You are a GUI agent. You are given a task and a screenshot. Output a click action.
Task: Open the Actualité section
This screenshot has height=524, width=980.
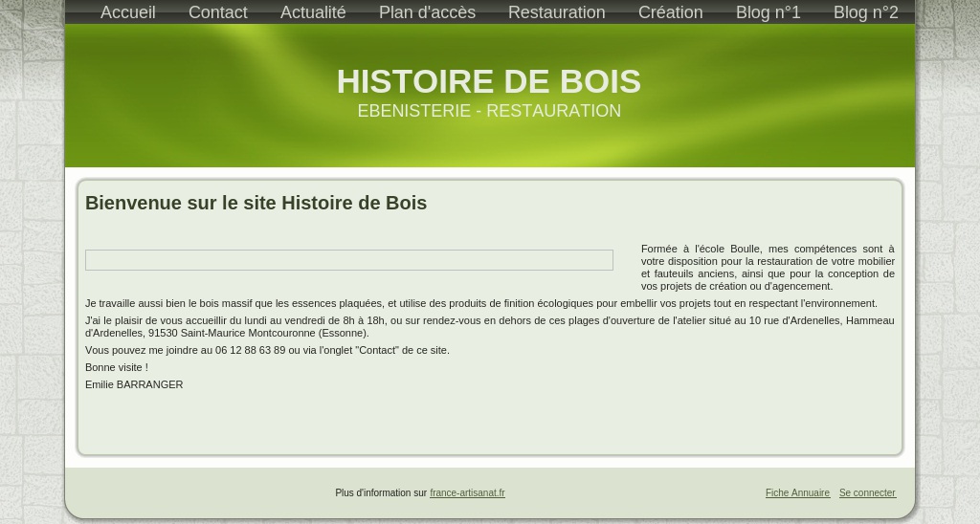pos(313,11)
